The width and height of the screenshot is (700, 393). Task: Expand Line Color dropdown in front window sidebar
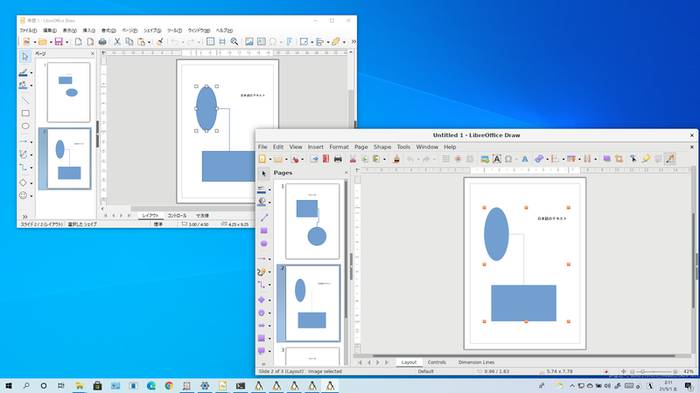click(270, 190)
